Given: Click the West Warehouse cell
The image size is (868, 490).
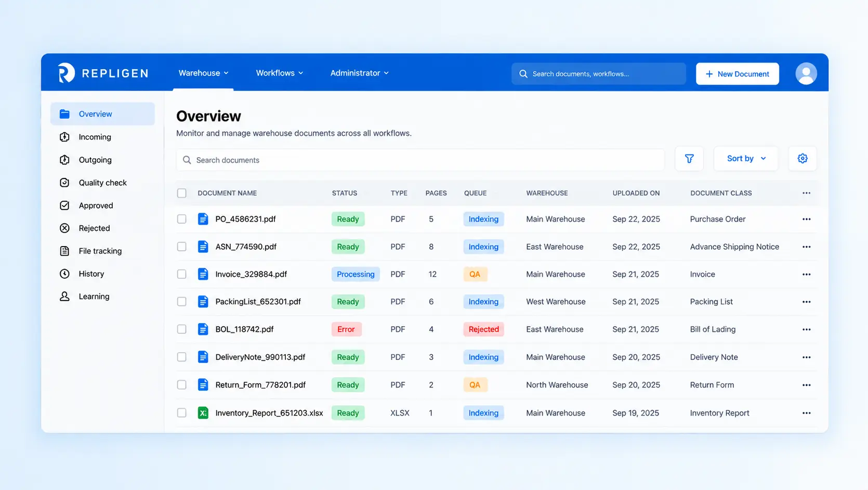Looking at the screenshot, I should (x=556, y=302).
